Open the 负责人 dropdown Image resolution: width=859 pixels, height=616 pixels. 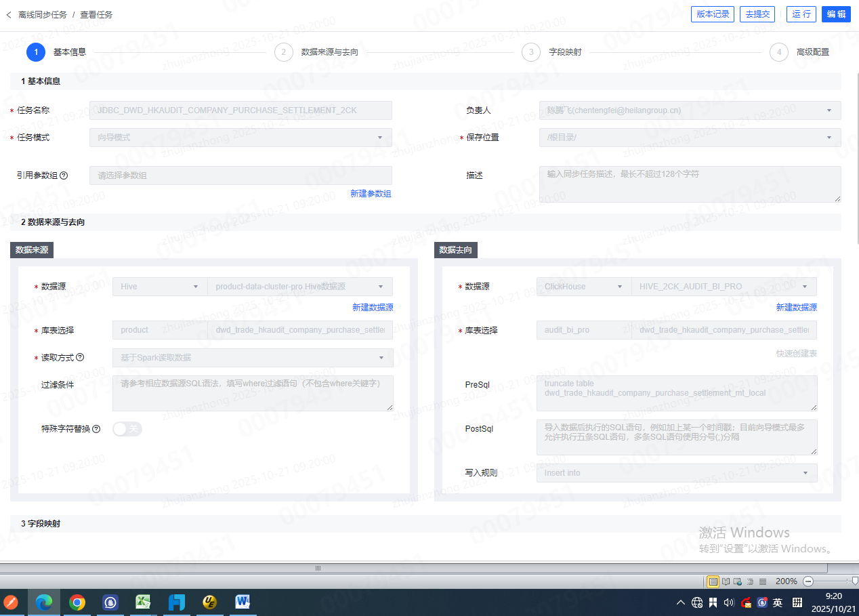pos(690,110)
